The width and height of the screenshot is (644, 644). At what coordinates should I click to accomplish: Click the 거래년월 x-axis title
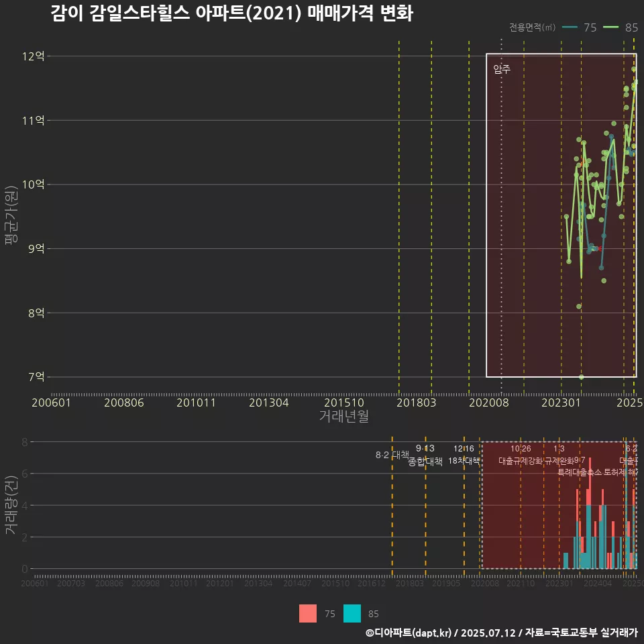pyautogui.click(x=343, y=416)
